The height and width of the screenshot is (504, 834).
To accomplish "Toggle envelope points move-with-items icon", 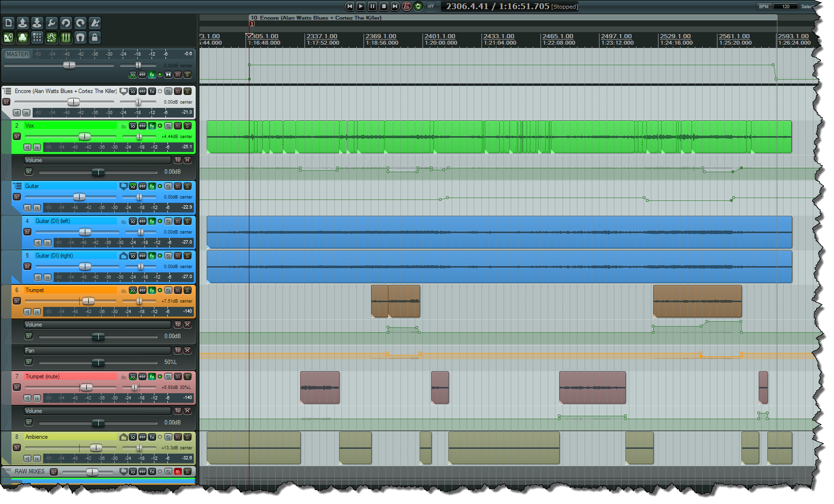I will coord(51,37).
